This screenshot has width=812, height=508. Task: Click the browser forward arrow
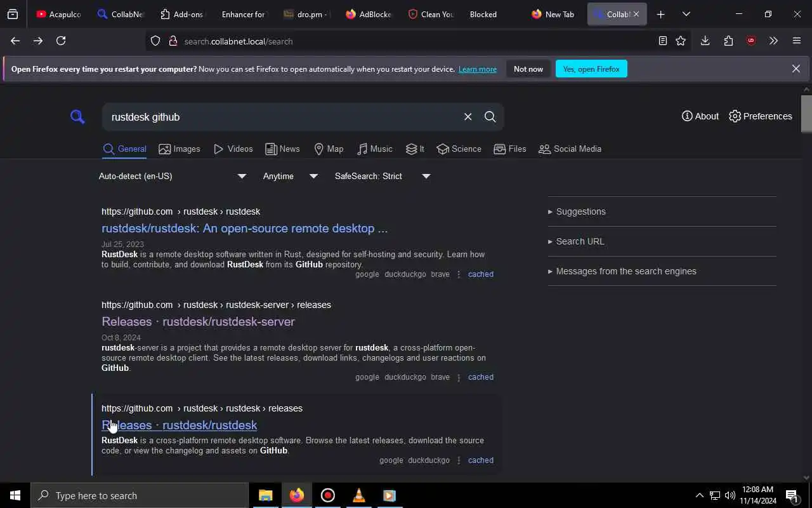tap(38, 41)
